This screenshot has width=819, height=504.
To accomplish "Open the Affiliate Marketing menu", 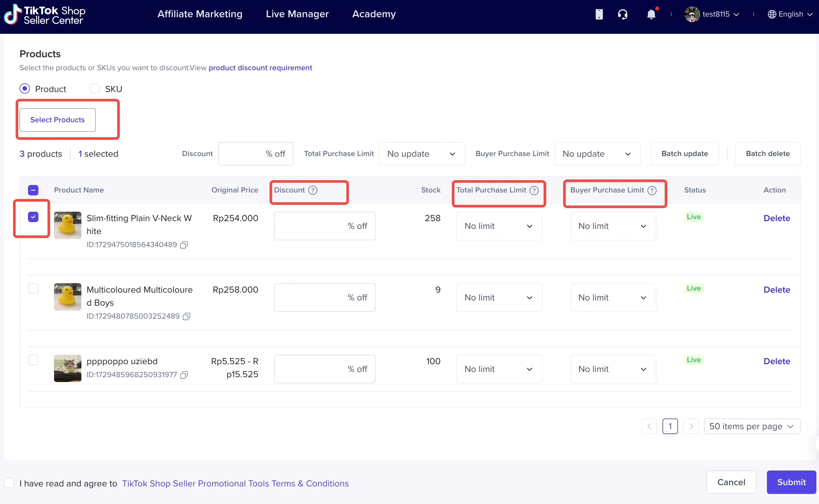I will 200,14.
